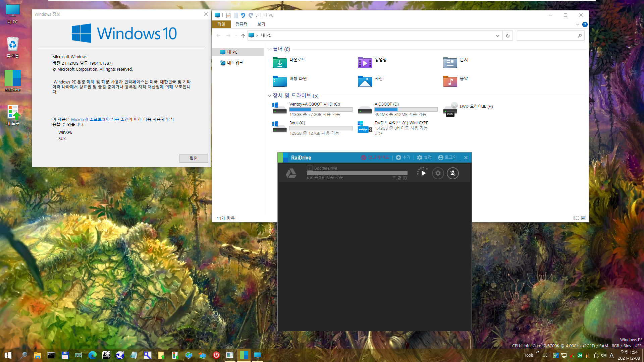
Task: Select 내 PC in navigation pane
Action: pyautogui.click(x=238, y=52)
